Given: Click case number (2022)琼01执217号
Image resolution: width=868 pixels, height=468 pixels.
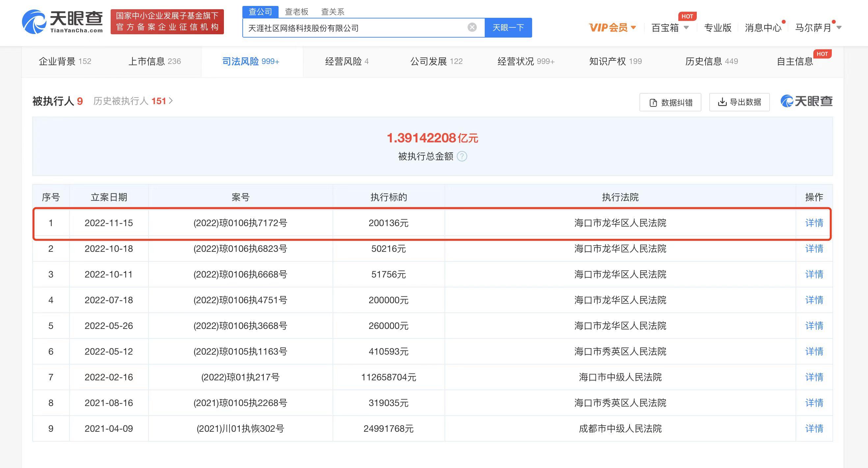Looking at the screenshot, I should point(240,377).
